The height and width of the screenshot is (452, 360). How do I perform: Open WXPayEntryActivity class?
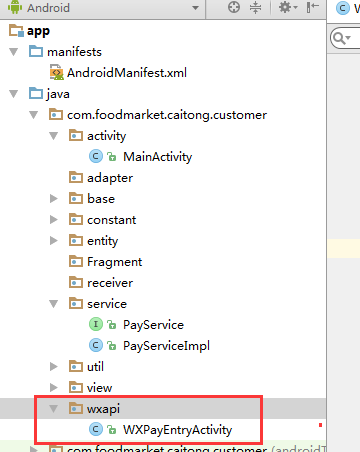[177, 430]
